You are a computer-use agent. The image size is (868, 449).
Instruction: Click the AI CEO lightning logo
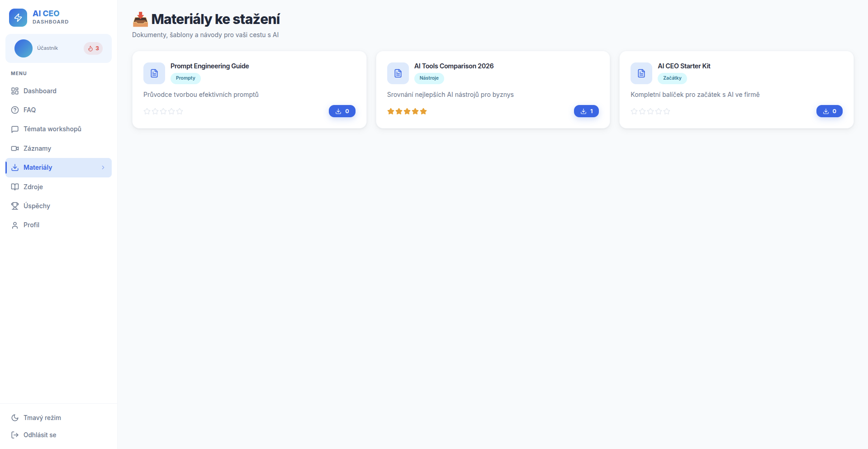18,18
